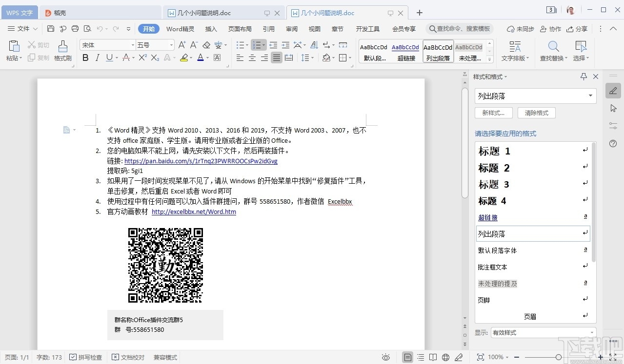This screenshot has width=624, height=364.
Task: Open the Page Layout (页面布局) tab
Action: 240,29
